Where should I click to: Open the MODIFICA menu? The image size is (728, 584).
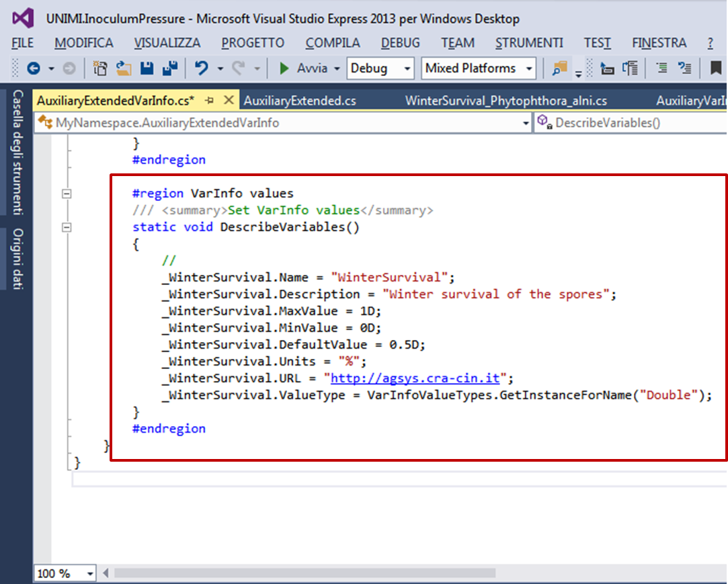[x=84, y=43]
